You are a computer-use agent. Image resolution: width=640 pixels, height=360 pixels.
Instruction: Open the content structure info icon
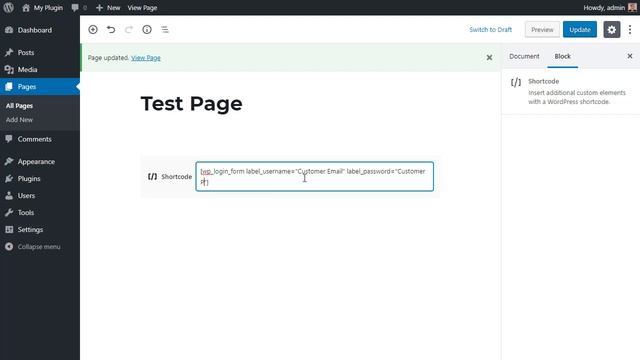click(x=147, y=29)
